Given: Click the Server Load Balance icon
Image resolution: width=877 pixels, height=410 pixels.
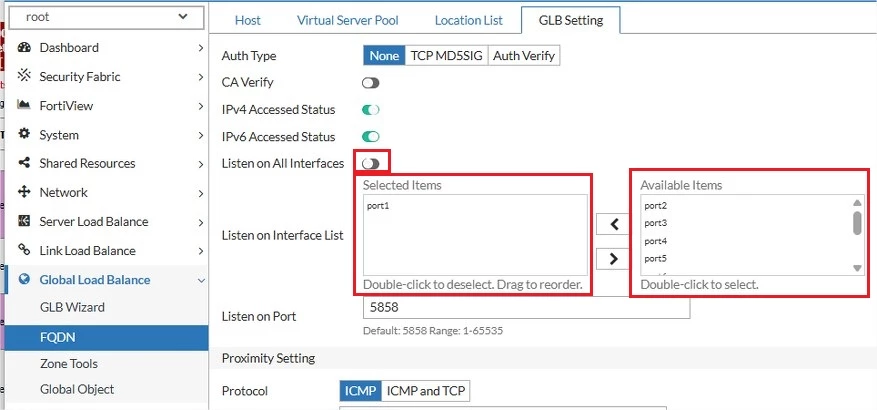Looking at the screenshot, I should coord(24,222).
